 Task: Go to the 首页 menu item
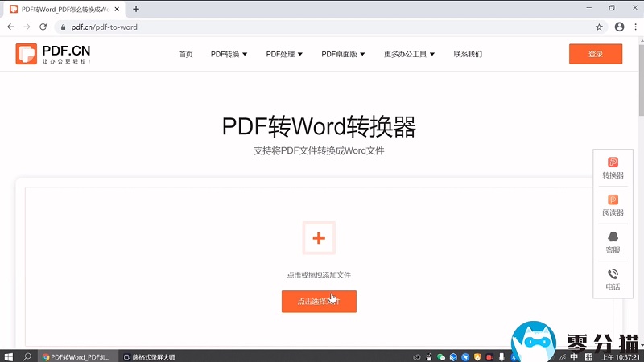186,55
